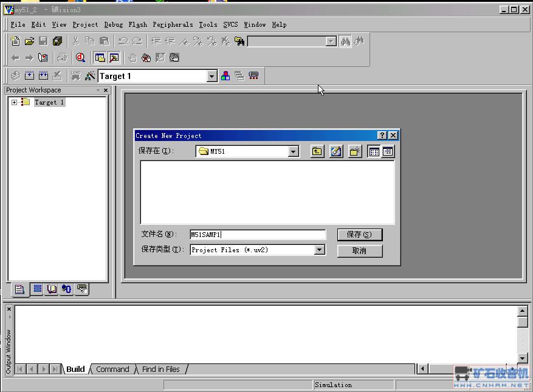This screenshot has width=533, height=392.
Task: Switch to the Find in Files tab
Action: [161, 370]
